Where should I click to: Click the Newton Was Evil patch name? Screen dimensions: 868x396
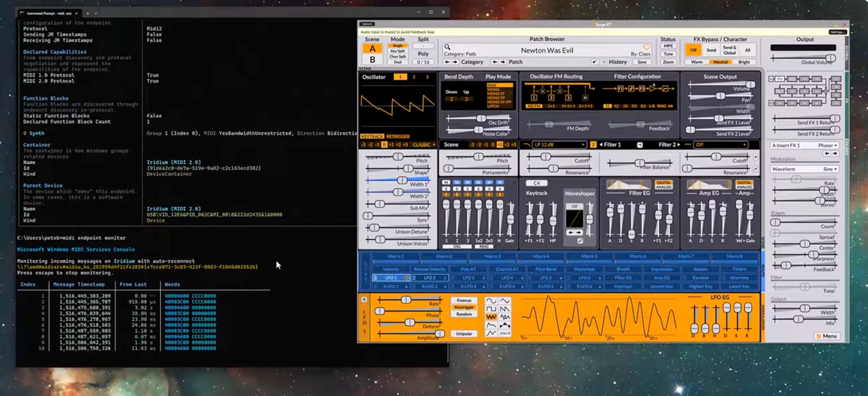pyautogui.click(x=547, y=50)
